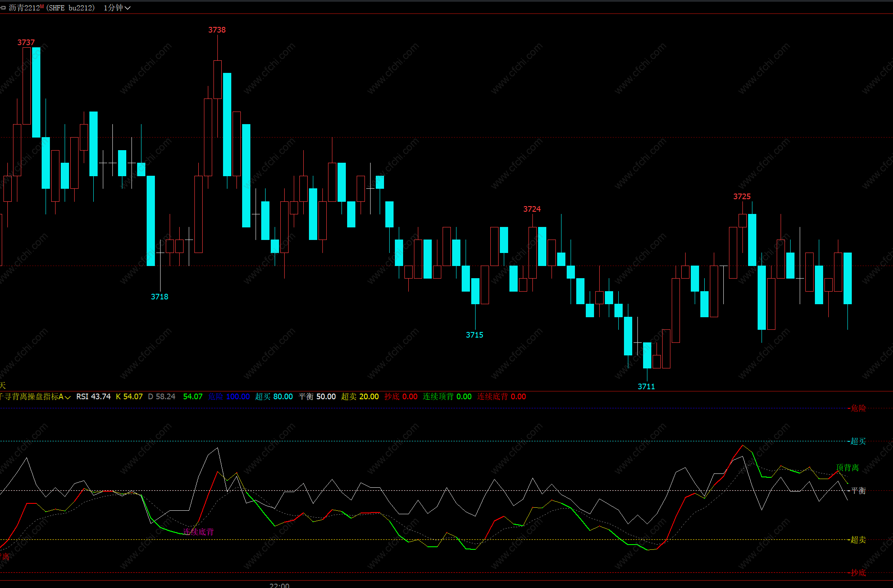Select the 超卖 20.00 parameter label
The image size is (893, 588).
tap(360, 397)
